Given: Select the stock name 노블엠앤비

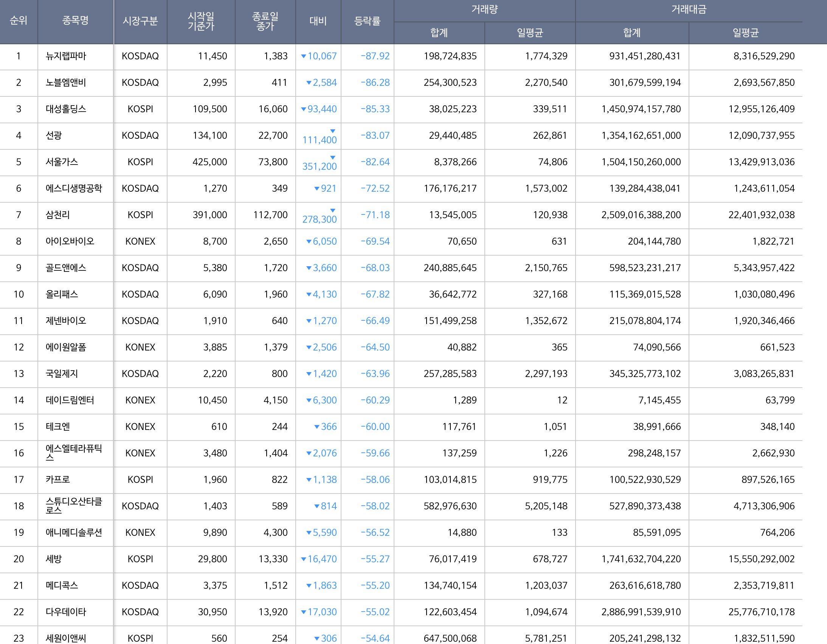Looking at the screenshot, I should 66,82.
